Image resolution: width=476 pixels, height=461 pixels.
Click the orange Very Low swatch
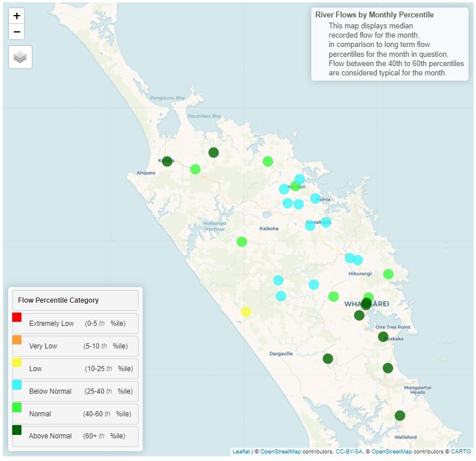tap(17, 340)
